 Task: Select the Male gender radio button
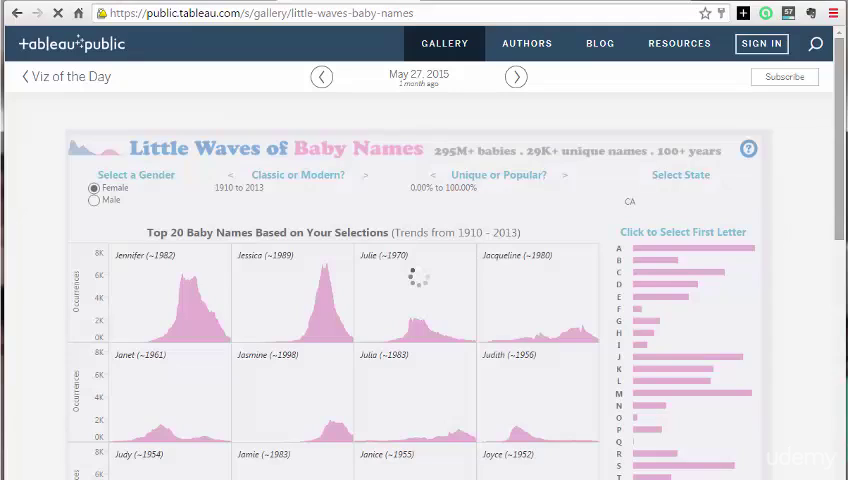(x=94, y=200)
